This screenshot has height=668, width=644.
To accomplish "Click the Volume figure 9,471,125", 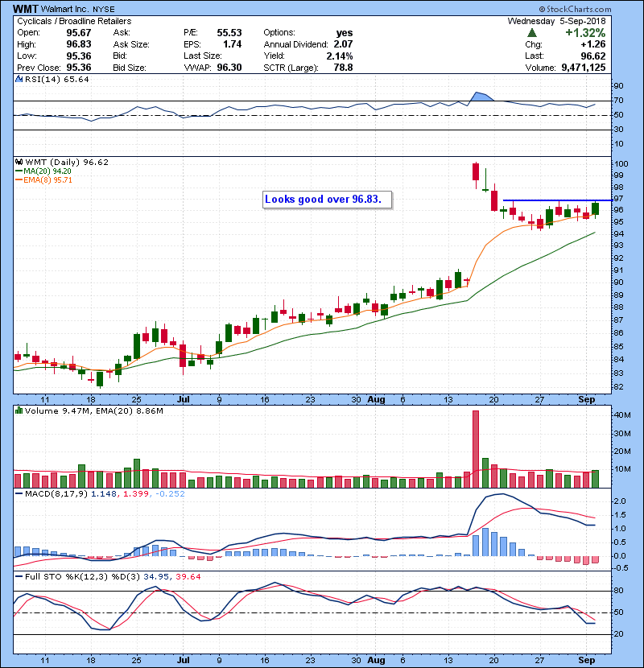I will 584,68.
